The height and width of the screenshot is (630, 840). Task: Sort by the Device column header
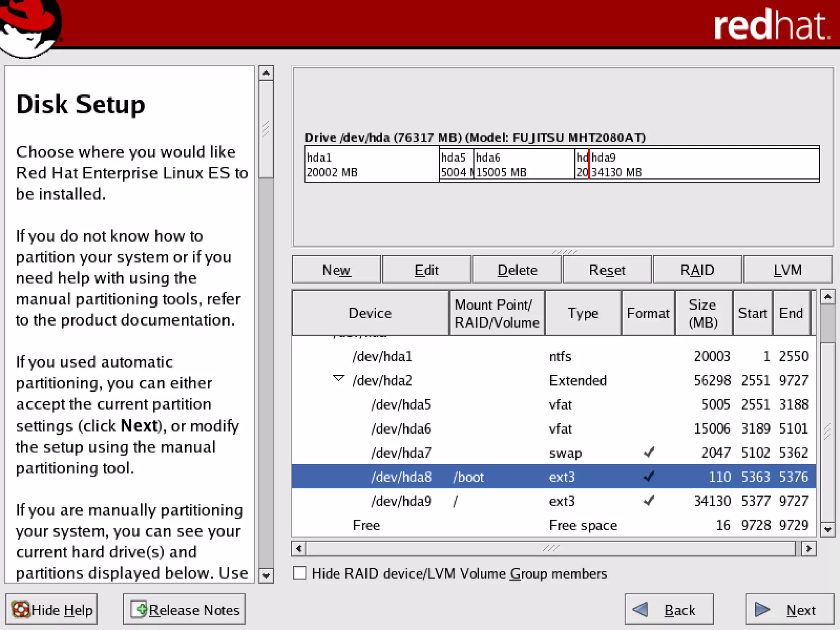coord(370,313)
